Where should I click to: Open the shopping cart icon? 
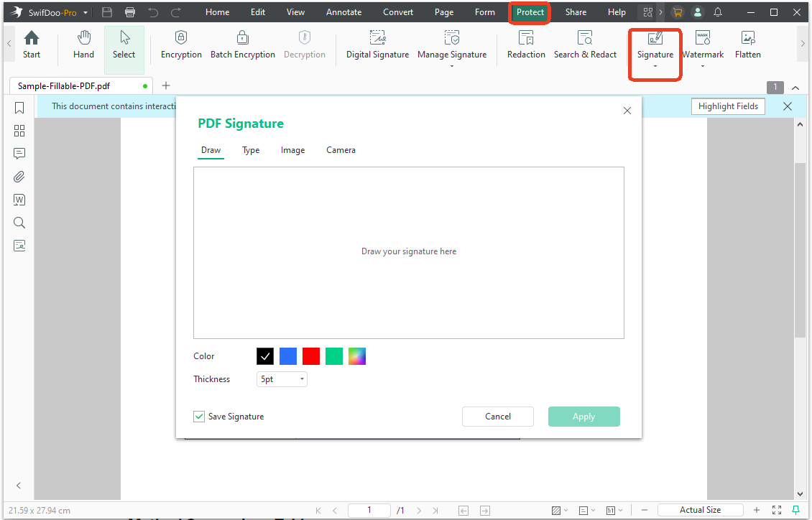[677, 12]
